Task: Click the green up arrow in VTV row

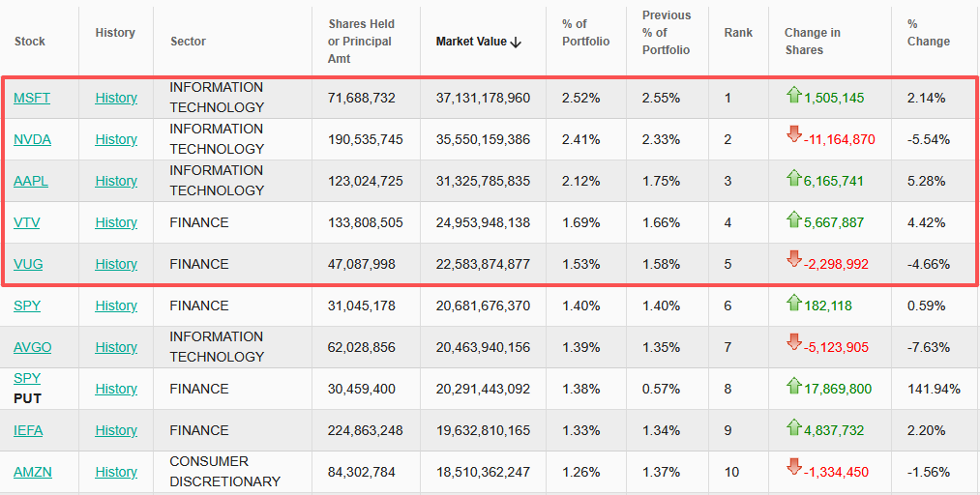Action: point(794,219)
